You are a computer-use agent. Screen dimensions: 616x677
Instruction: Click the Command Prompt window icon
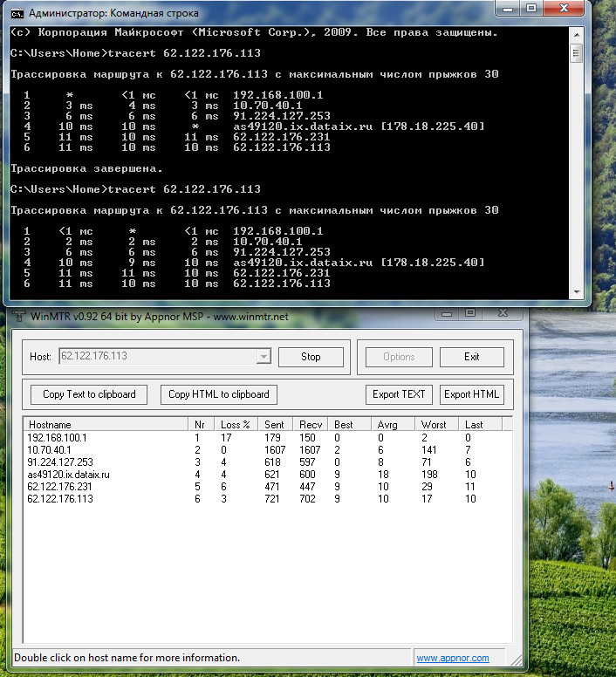(x=17, y=13)
